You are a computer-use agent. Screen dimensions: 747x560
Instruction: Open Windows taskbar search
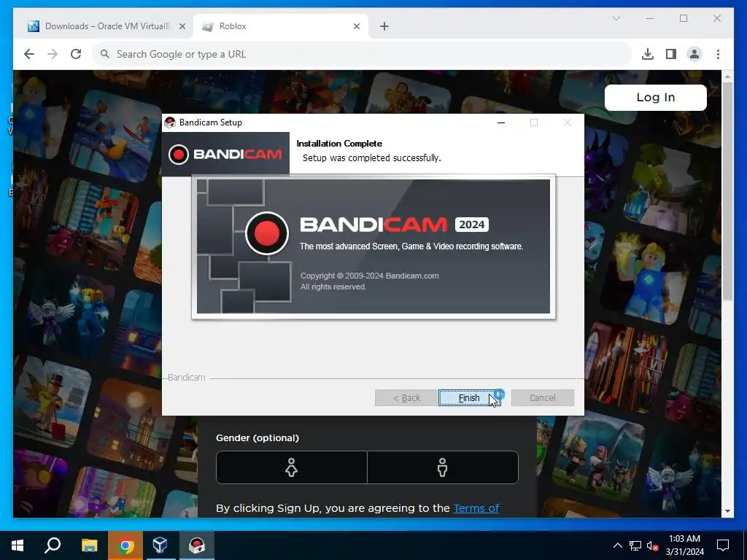coord(53,545)
